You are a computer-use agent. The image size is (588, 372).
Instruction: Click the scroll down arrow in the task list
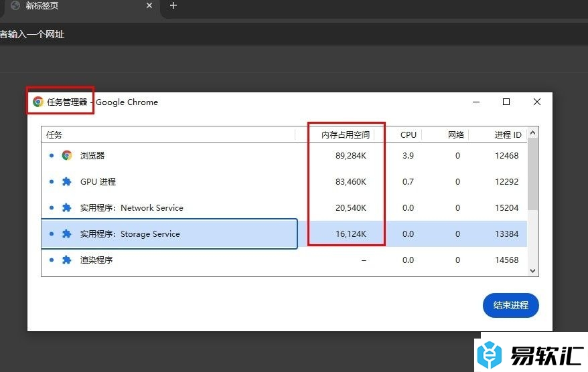pos(532,270)
